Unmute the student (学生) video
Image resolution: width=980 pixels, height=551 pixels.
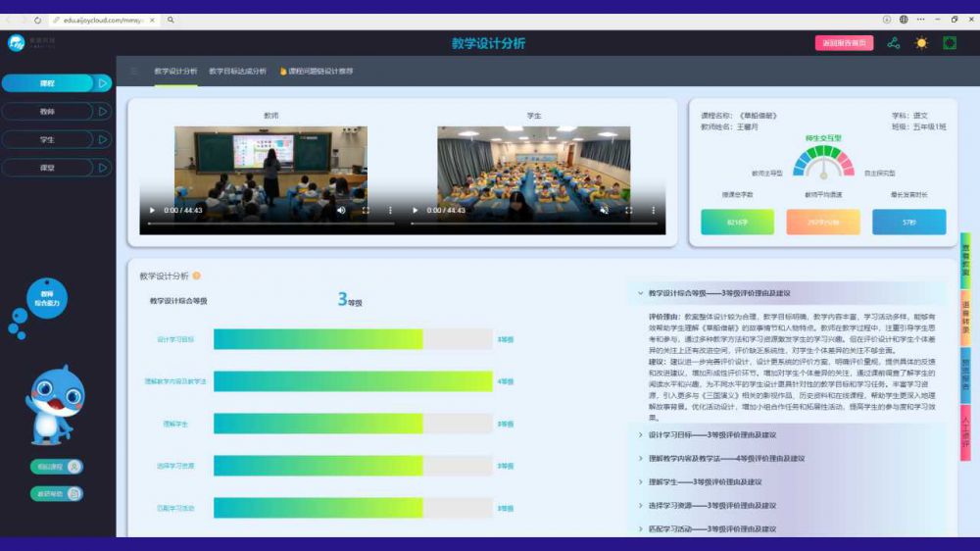(604, 210)
